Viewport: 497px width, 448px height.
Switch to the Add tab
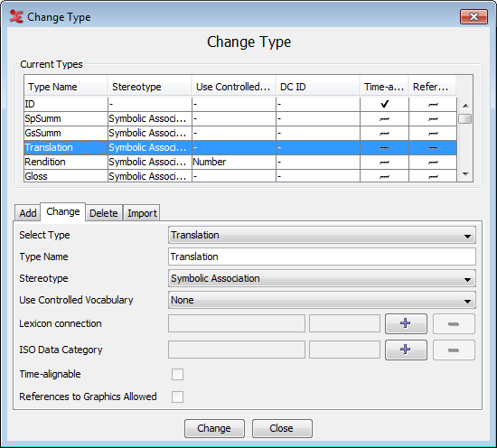click(x=28, y=213)
